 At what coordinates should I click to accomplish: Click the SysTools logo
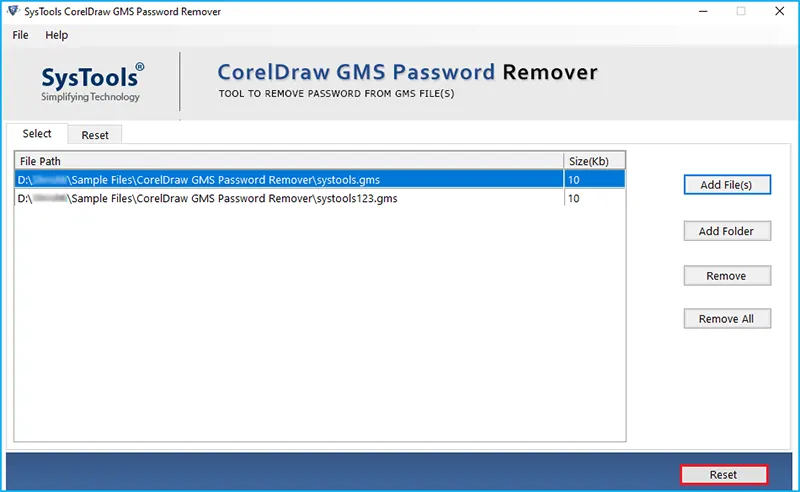92,83
